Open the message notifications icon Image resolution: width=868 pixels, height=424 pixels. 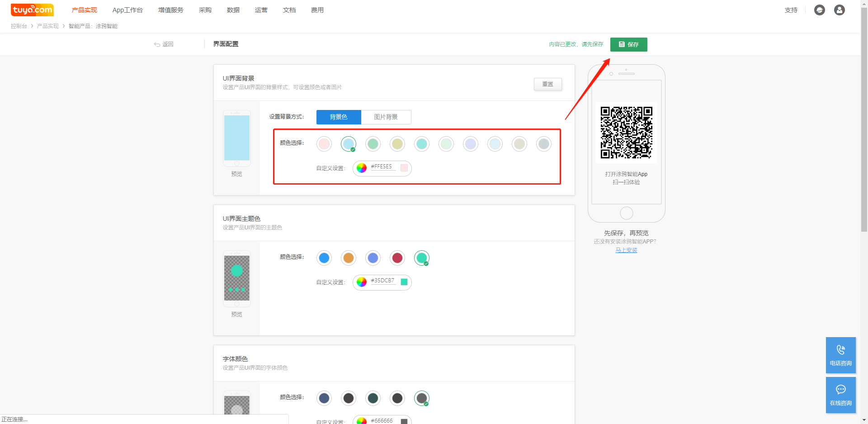pos(819,10)
